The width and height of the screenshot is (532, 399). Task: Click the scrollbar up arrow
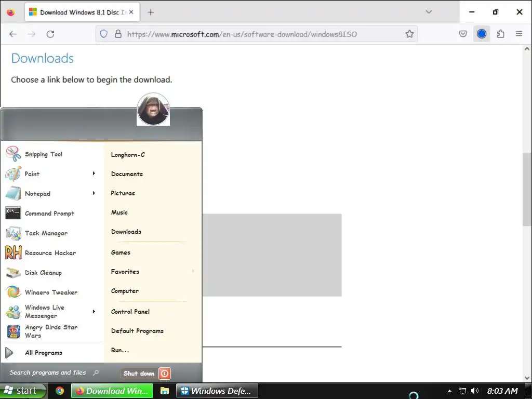click(x=527, y=49)
